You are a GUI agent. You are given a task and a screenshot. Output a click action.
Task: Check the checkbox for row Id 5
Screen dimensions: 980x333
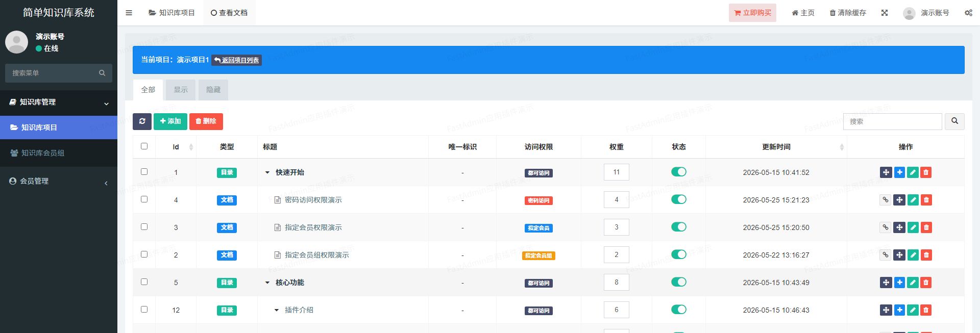144,282
